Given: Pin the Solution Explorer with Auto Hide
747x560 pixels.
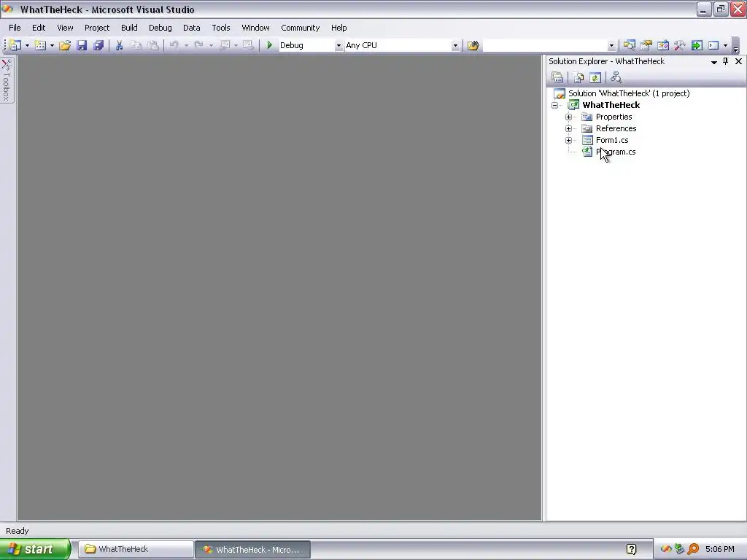Looking at the screenshot, I should click(x=726, y=61).
